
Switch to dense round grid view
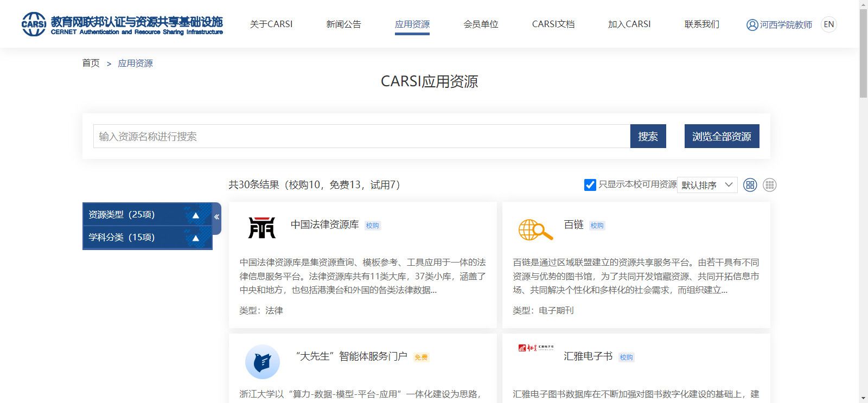[769, 185]
